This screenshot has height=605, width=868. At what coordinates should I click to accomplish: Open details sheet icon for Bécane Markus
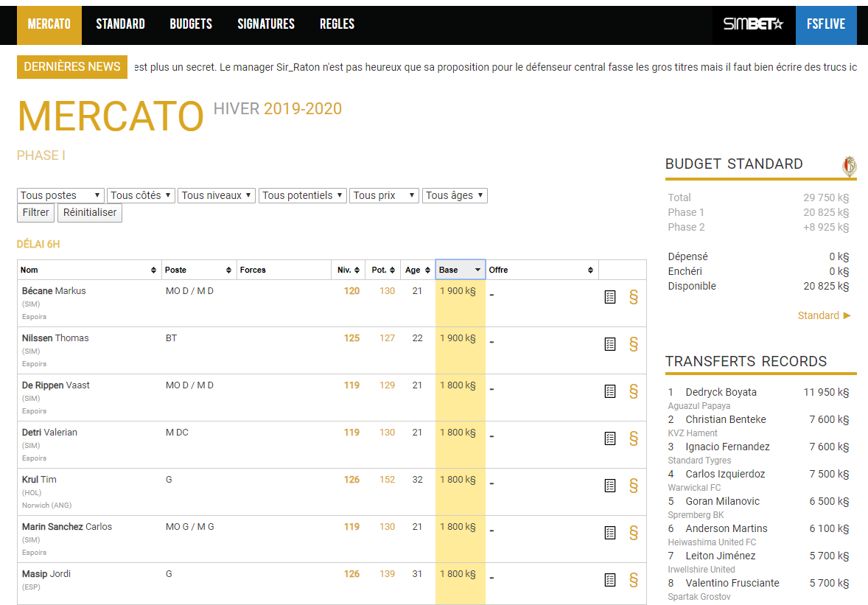(x=610, y=297)
